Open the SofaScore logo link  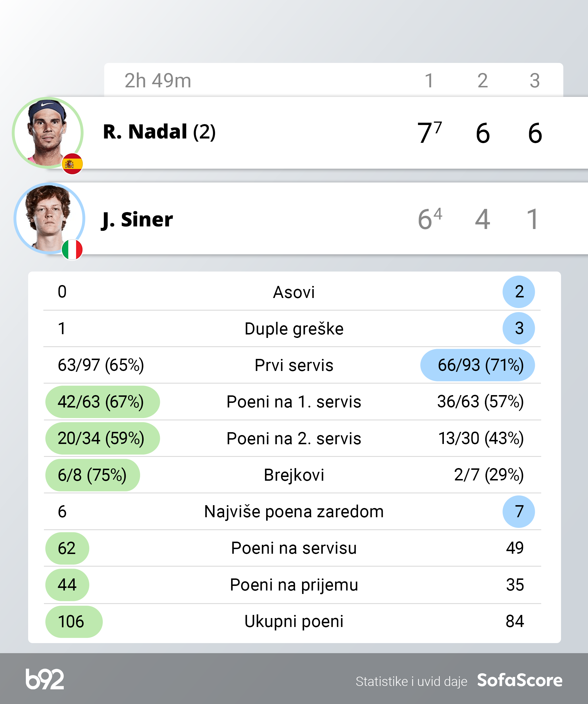click(x=519, y=680)
